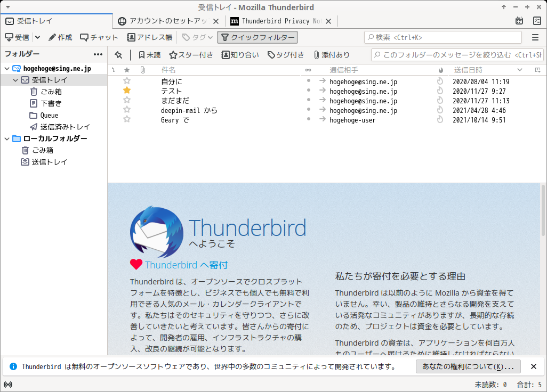
Task: Toggle the 未読 unread filter
Action: 149,55
